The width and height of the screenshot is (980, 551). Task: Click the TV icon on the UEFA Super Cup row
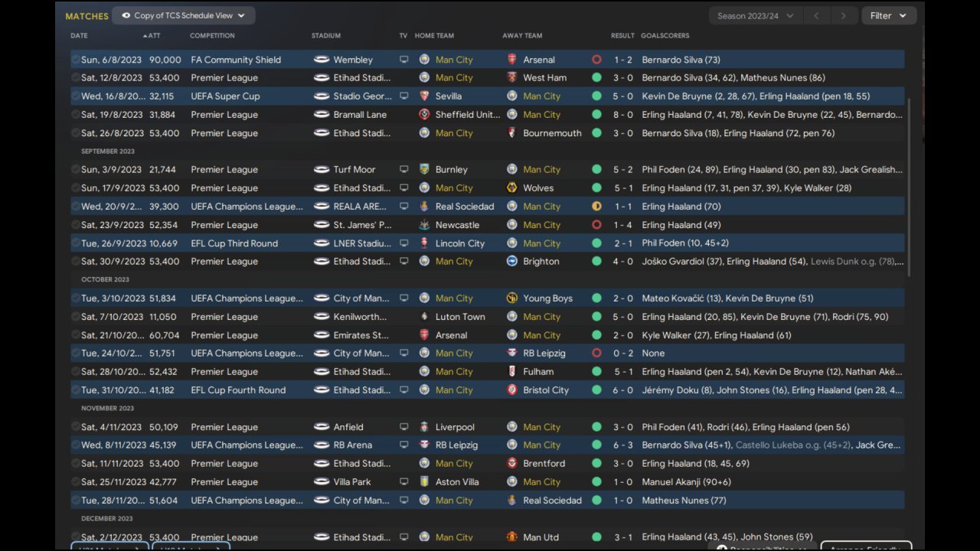click(x=403, y=96)
